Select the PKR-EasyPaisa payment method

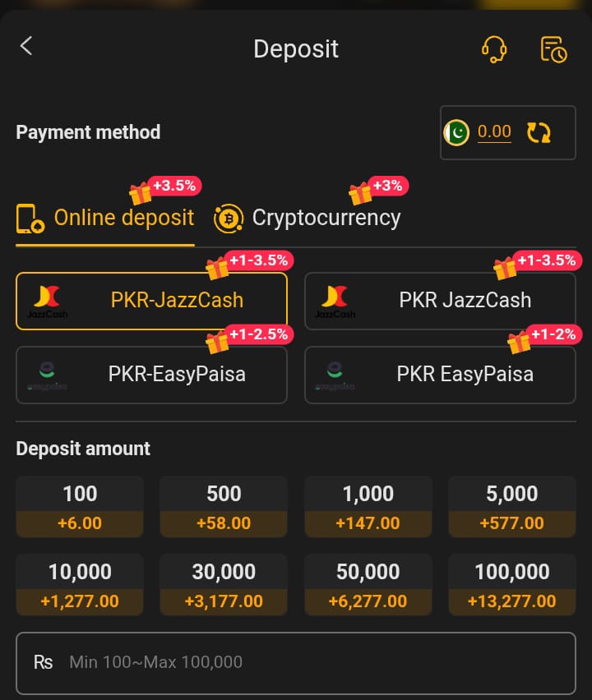click(151, 375)
